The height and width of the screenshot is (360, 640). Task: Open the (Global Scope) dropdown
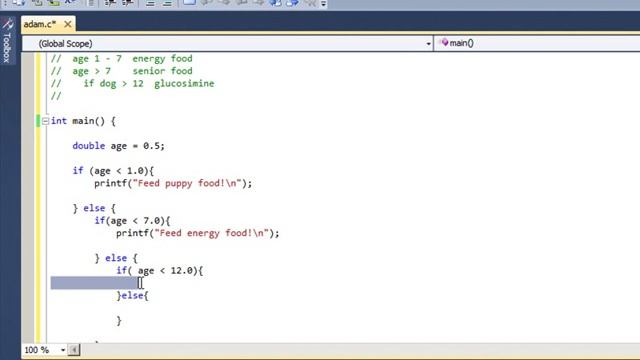pyautogui.click(x=228, y=43)
